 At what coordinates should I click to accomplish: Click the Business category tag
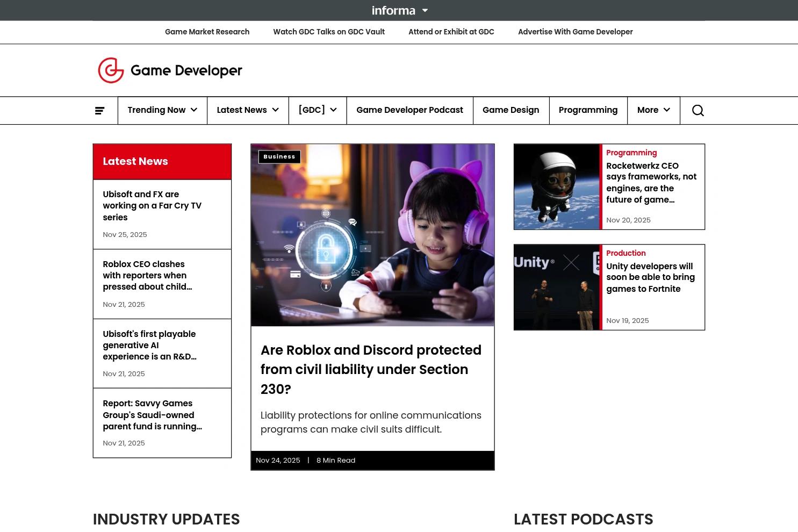pyautogui.click(x=279, y=157)
